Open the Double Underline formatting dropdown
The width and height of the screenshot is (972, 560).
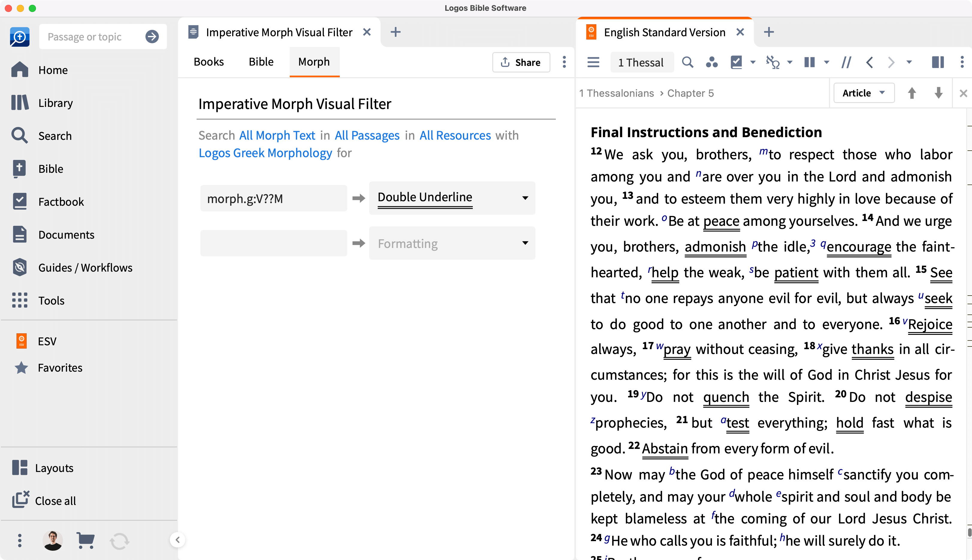452,198
